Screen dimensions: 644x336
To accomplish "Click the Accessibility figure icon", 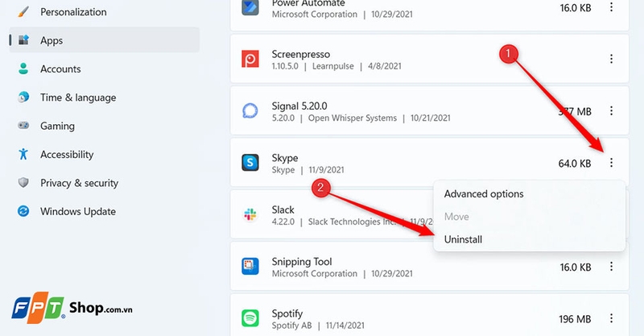I will tap(23, 154).
